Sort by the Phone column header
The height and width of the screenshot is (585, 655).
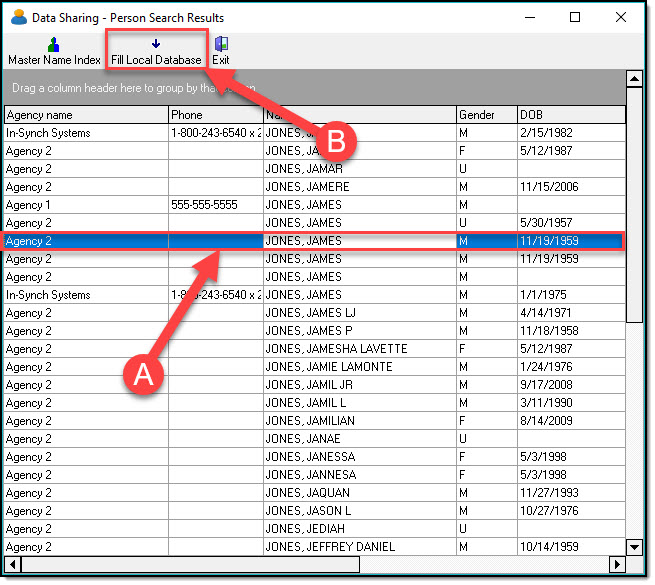214,115
